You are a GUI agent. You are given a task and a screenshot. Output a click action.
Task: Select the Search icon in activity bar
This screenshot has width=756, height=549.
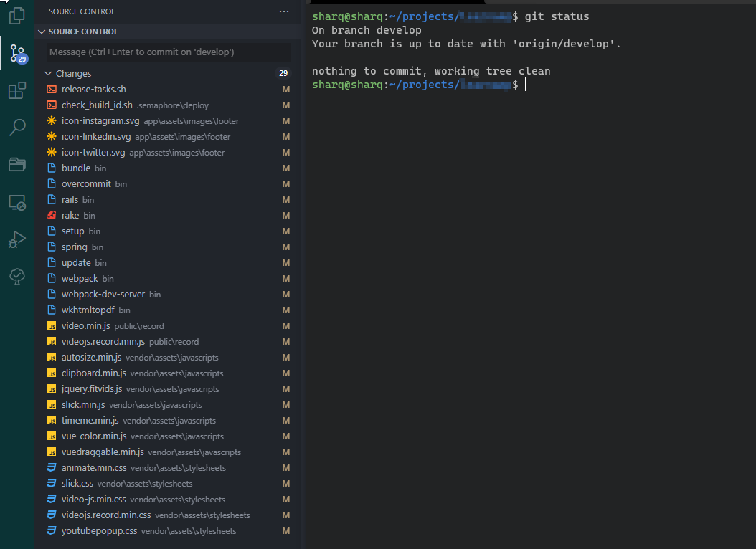16,127
